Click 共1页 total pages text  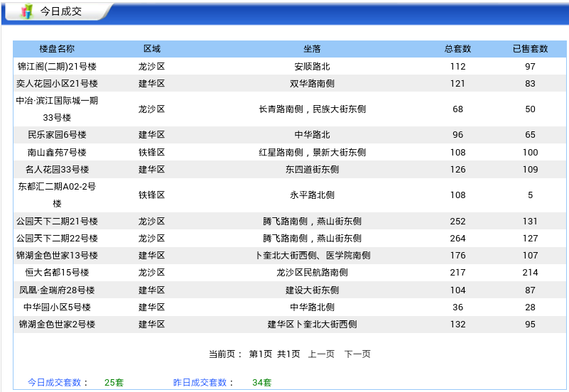tap(289, 354)
